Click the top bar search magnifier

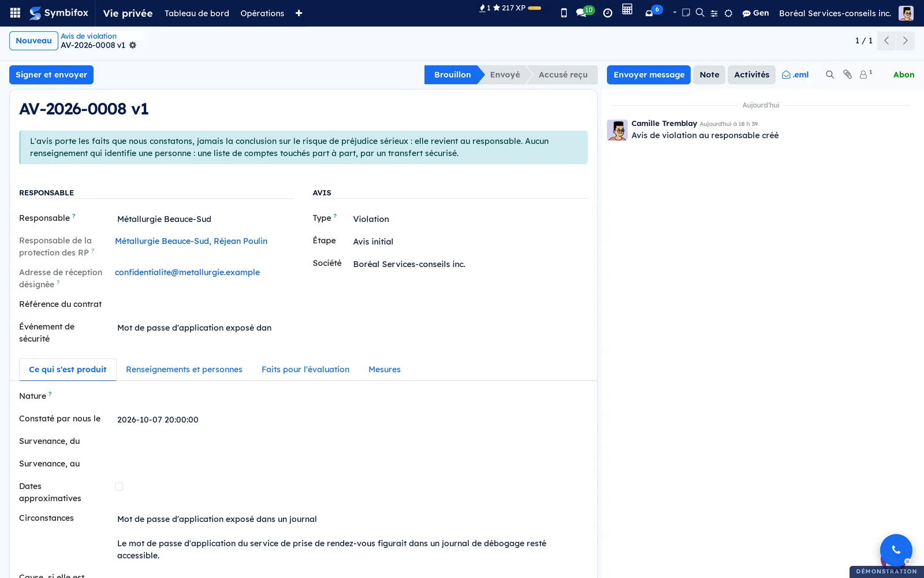pyautogui.click(x=700, y=12)
